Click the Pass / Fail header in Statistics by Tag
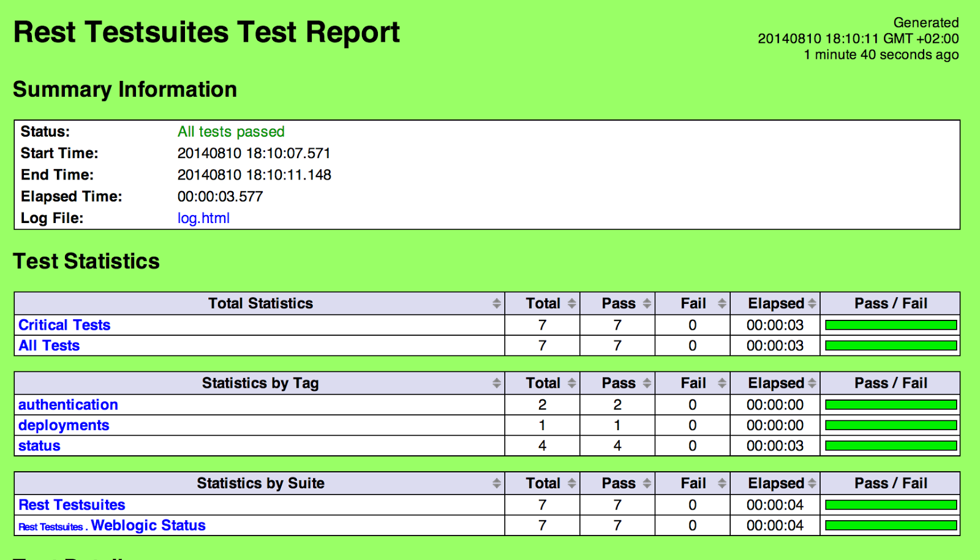The width and height of the screenshot is (980, 560). [891, 383]
